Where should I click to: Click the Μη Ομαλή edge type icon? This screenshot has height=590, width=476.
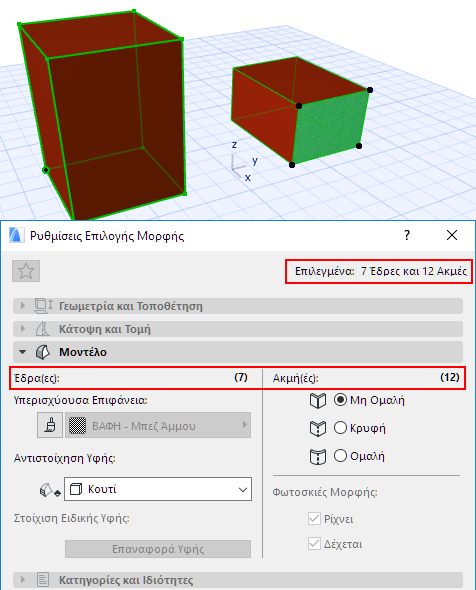(x=318, y=400)
